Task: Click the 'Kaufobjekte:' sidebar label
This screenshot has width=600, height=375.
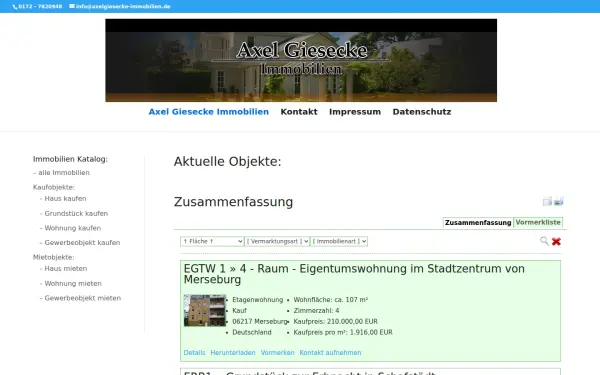Action: pos(54,187)
